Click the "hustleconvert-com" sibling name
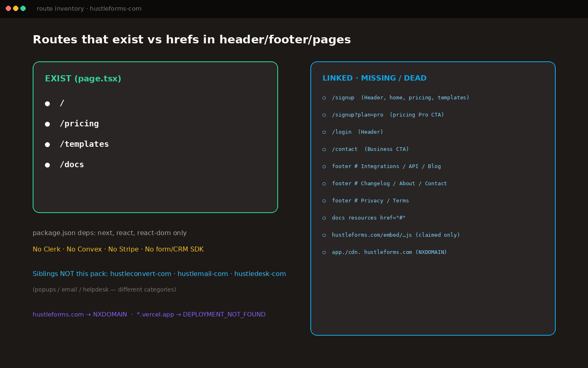588x368 pixels. [x=140, y=274]
